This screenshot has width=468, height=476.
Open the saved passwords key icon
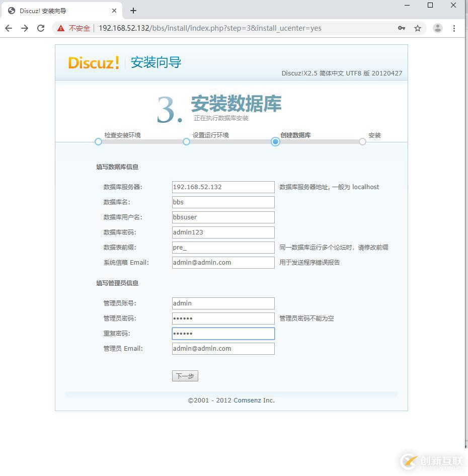tap(401, 28)
